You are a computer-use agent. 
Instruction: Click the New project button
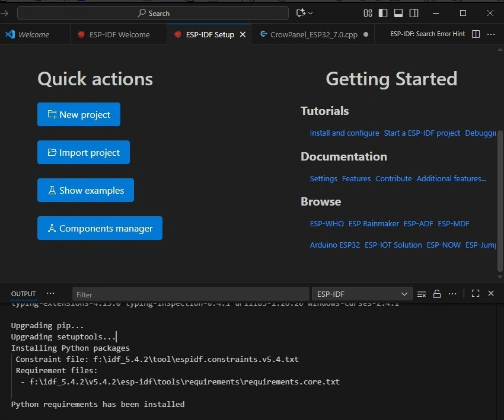pyautogui.click(x=79, y=115)
